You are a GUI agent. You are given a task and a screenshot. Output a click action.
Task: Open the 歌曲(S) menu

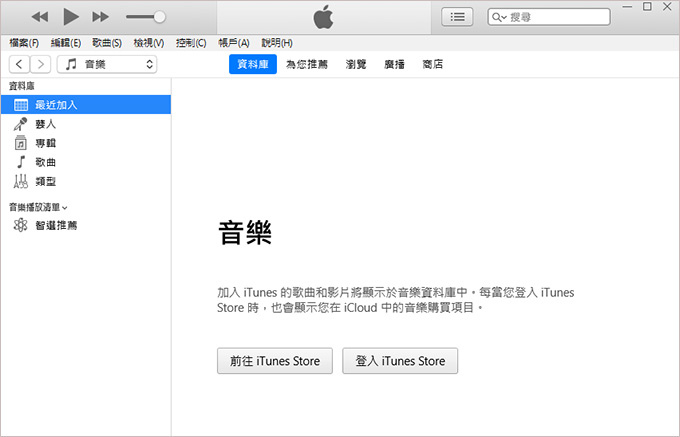pyautogui.click(x=107, y=43)
